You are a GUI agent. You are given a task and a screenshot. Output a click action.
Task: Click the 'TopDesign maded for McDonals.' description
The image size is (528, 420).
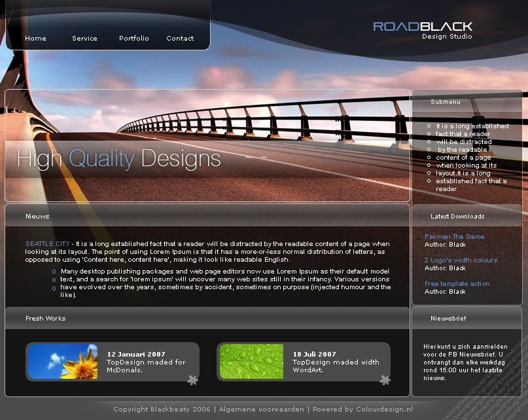click(146, 366)
